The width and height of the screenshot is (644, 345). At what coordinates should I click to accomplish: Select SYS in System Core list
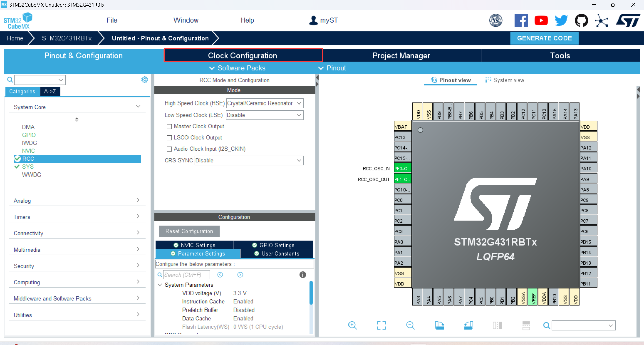click(28, 167)
